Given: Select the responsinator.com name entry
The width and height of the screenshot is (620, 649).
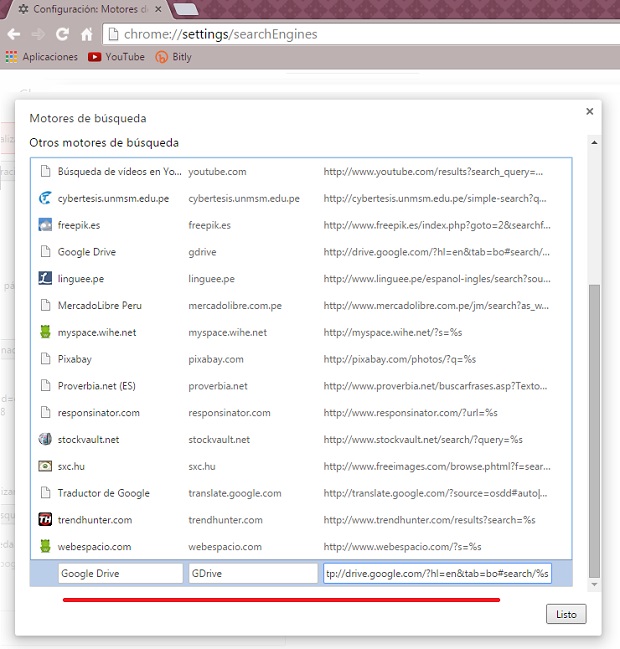Looking at the screenshot, I should [99, 413].
